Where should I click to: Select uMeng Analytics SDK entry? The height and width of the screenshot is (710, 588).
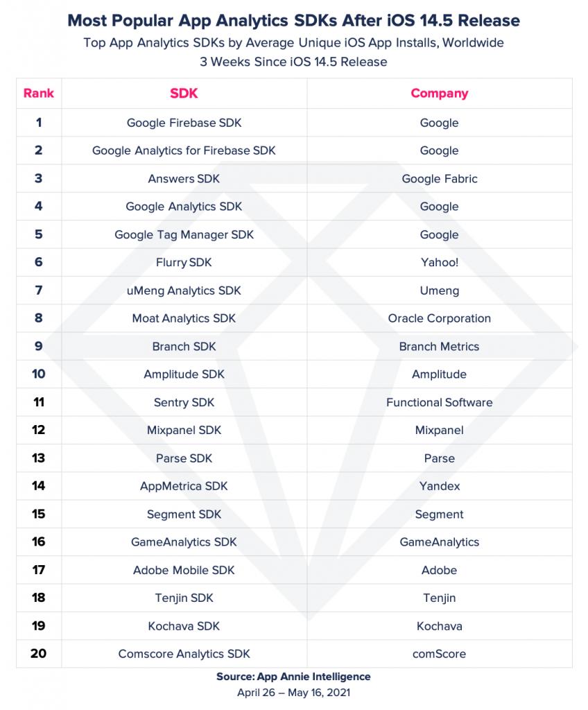[x=184, y=291]
